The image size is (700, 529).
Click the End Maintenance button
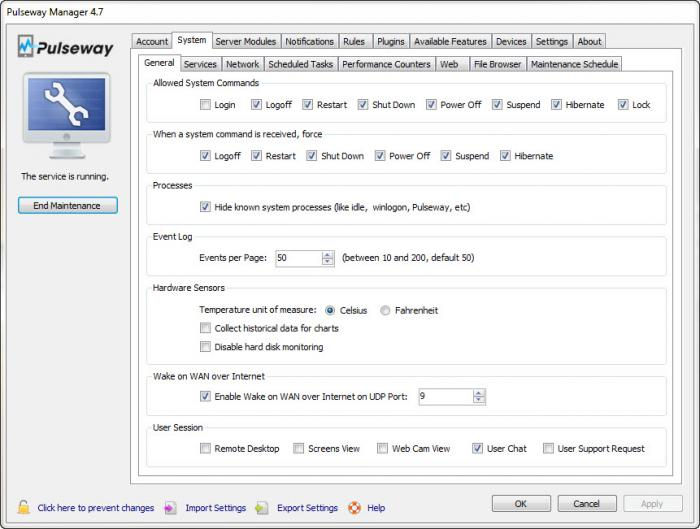(68, 206)
